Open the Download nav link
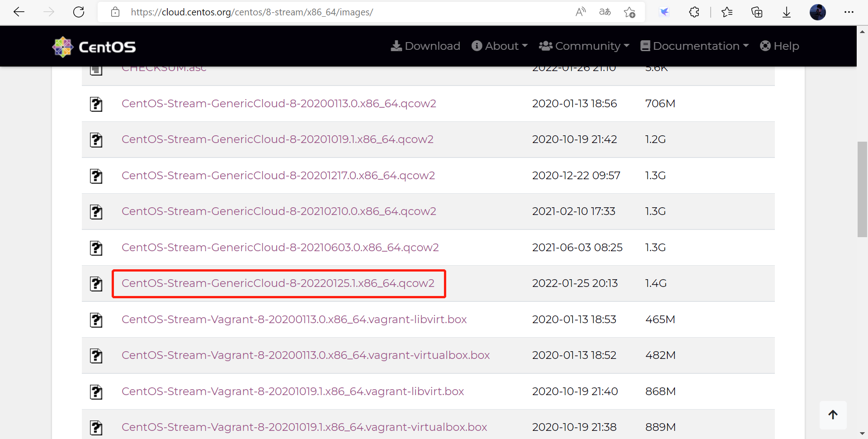The height and width of the screenshot is (439, 868). 425,46
